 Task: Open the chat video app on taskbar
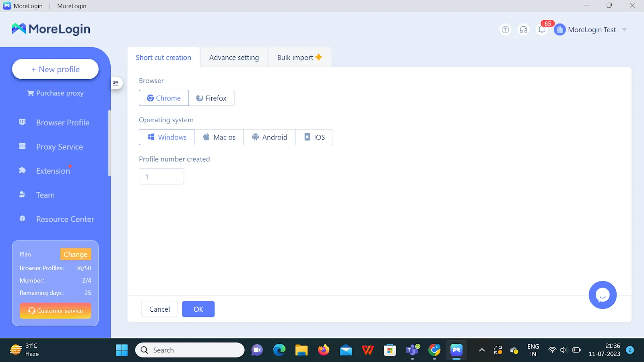257,350
